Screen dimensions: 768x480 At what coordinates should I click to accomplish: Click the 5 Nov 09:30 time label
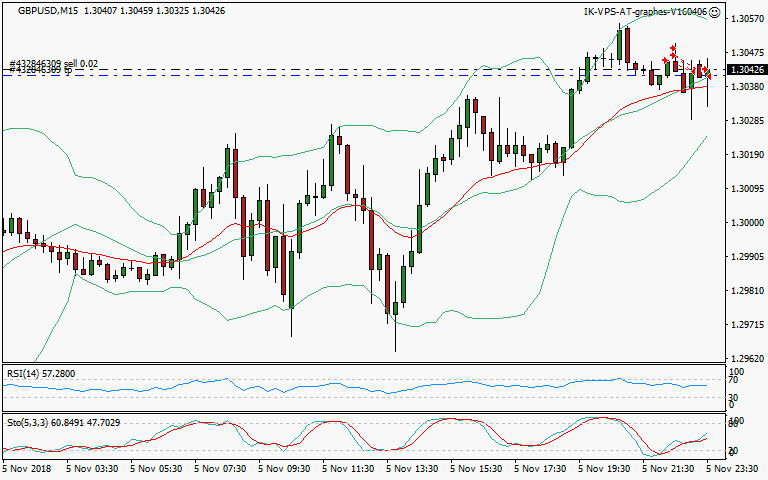click(285, 469)
